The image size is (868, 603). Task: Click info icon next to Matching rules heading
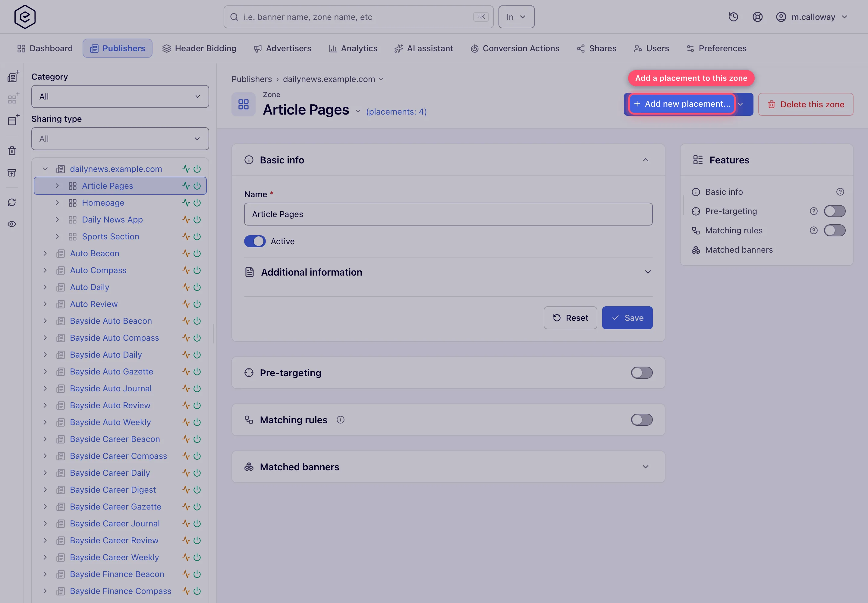click(340, 420)
